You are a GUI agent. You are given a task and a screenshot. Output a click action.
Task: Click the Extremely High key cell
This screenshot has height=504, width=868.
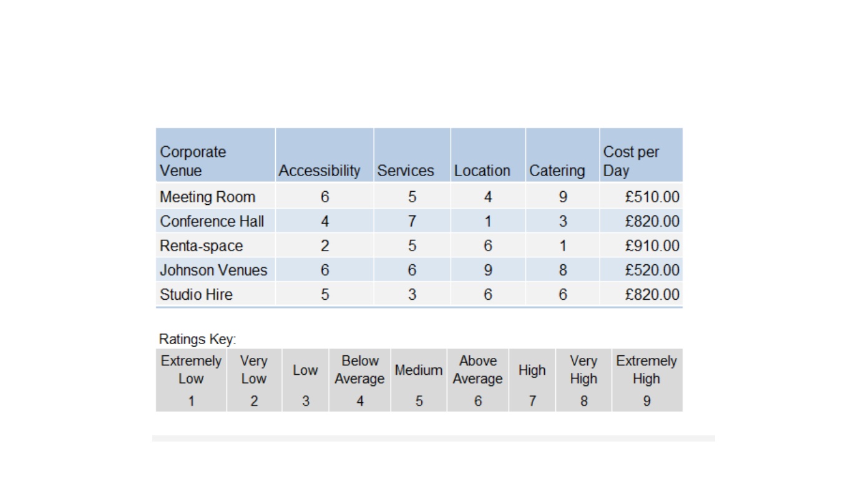[646, 380]
